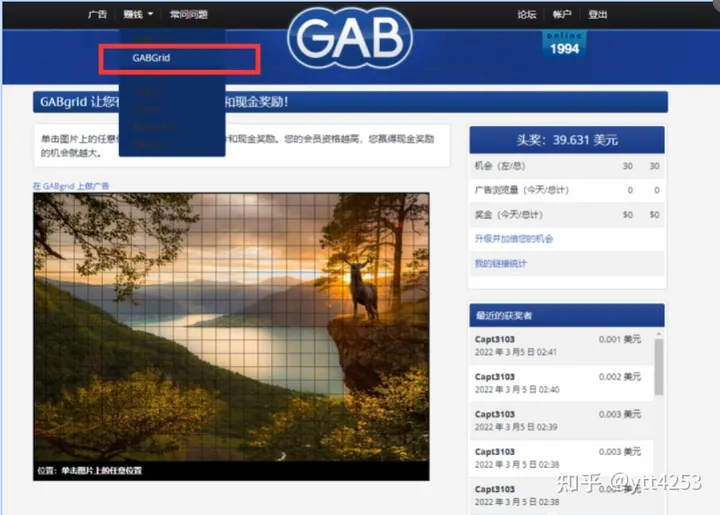Screen dimensions: 720x515
Task: Select Capt3103 winner entry at 02:41
Action: click(x=562, y=346)
